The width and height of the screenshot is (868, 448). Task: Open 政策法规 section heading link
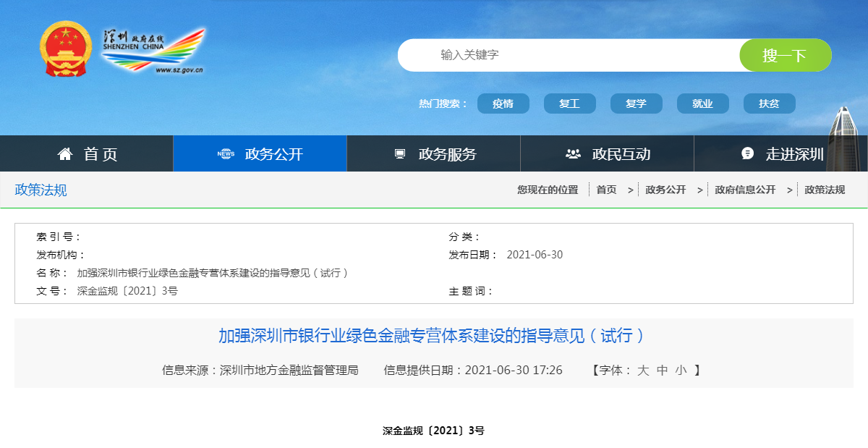point(41,190)
